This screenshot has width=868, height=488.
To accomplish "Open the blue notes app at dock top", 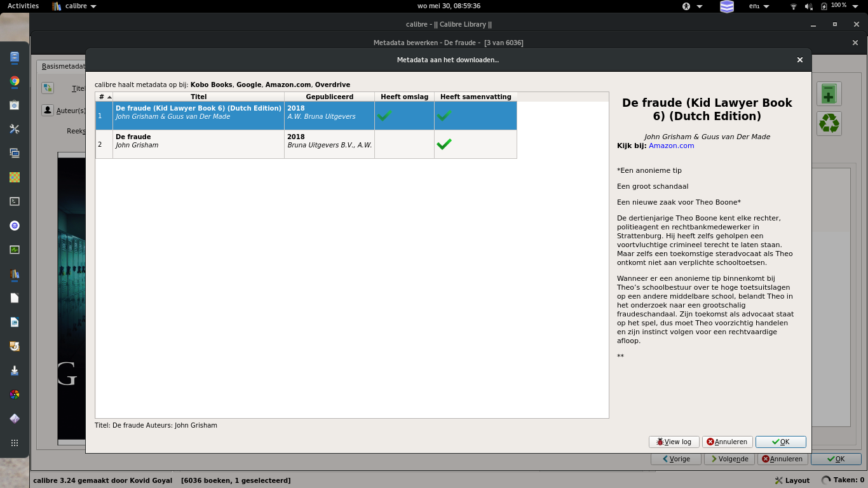I will coord(15,57).
